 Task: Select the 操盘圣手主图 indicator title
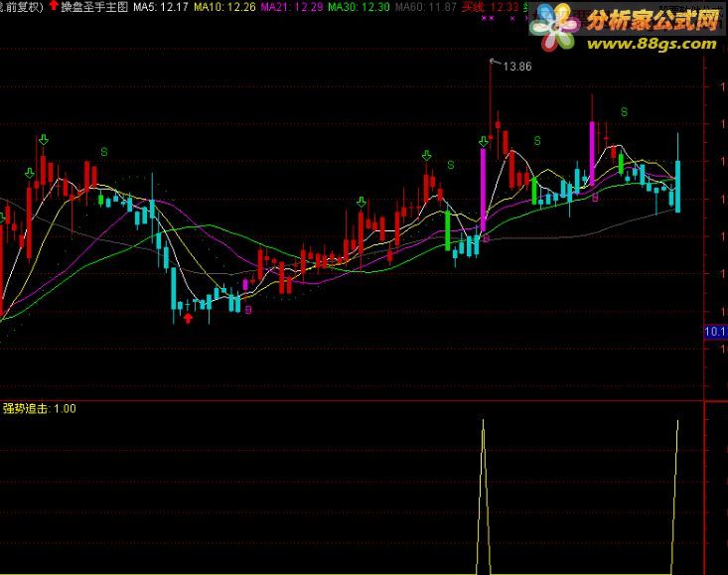coord(94,7)
